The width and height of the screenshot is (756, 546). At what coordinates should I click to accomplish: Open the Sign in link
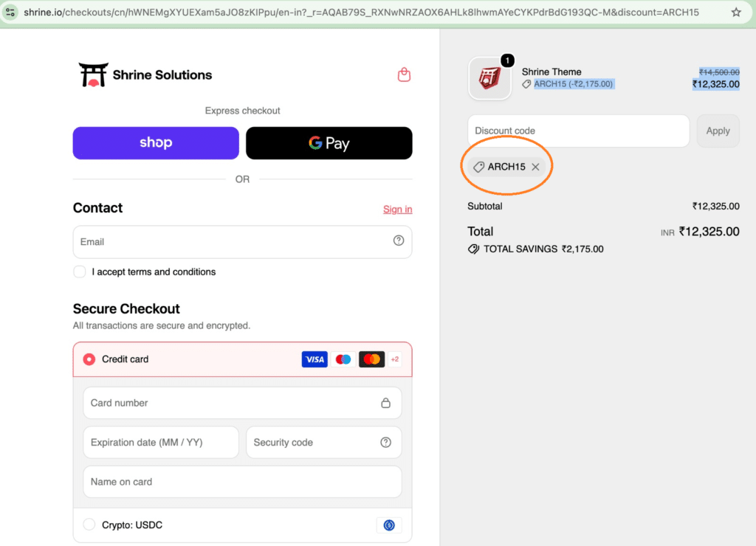pos(398,209)
